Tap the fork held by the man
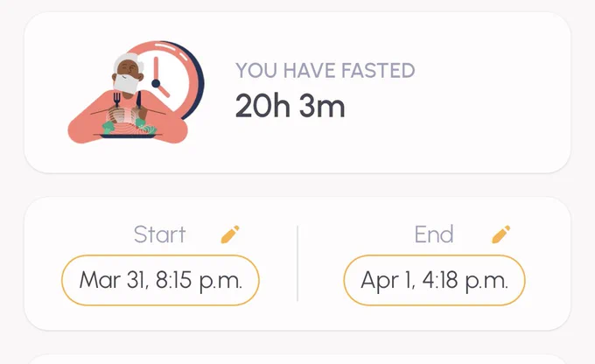595x364 pixels. pos(117,101)
